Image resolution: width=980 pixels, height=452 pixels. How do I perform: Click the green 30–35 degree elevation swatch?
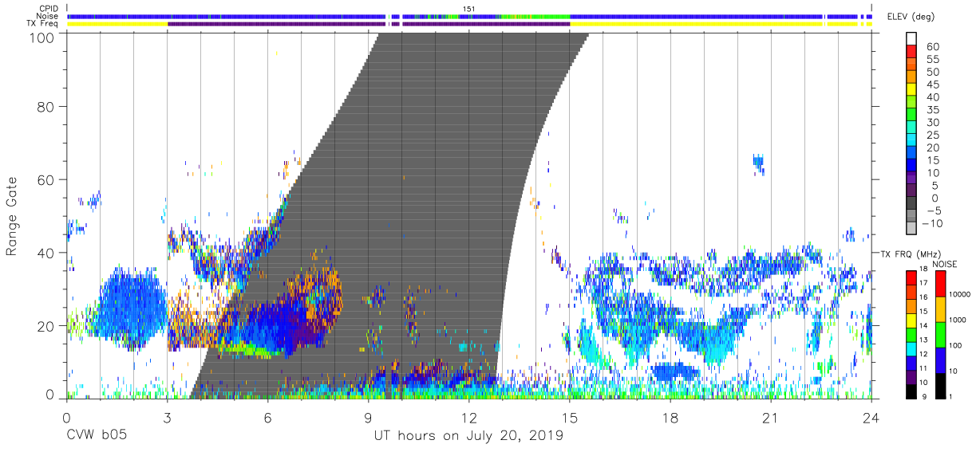point(911,115)
